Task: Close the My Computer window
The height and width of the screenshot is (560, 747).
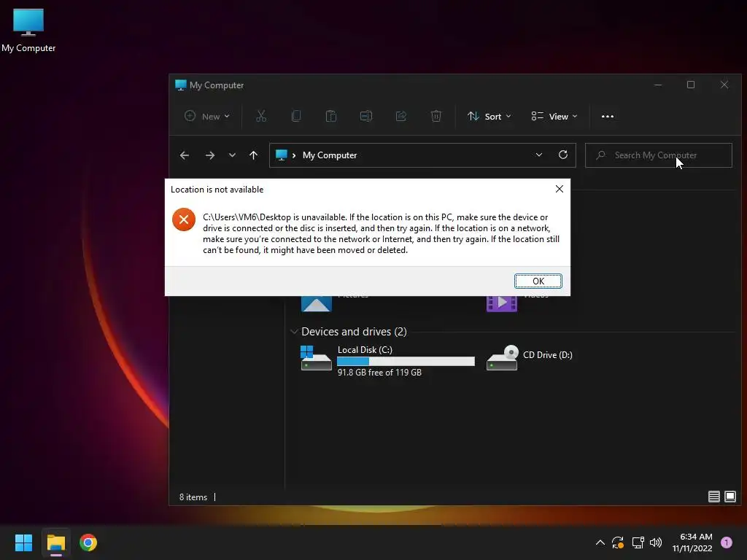Action: (724, 85)
